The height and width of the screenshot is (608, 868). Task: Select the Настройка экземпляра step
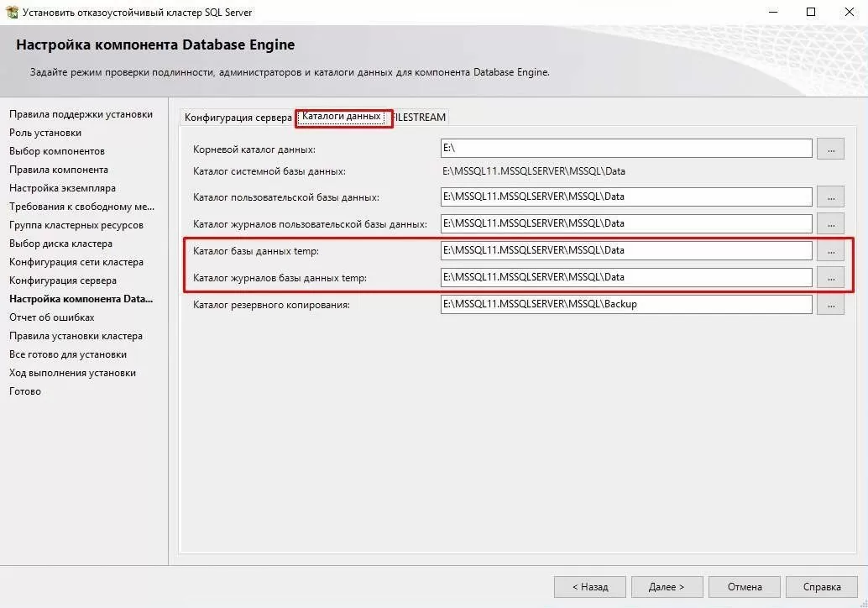point(63,188)
